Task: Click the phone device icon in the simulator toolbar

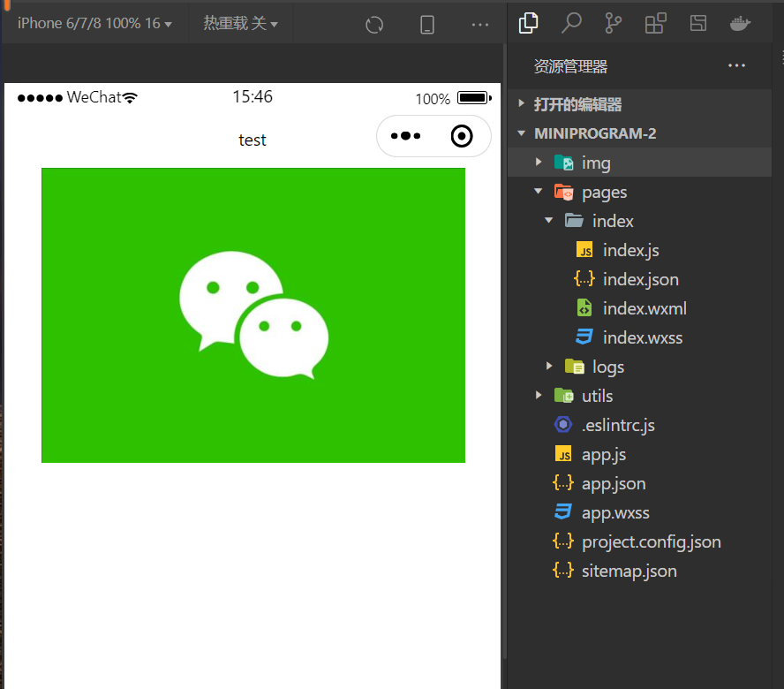Action: tap(427, 25)
